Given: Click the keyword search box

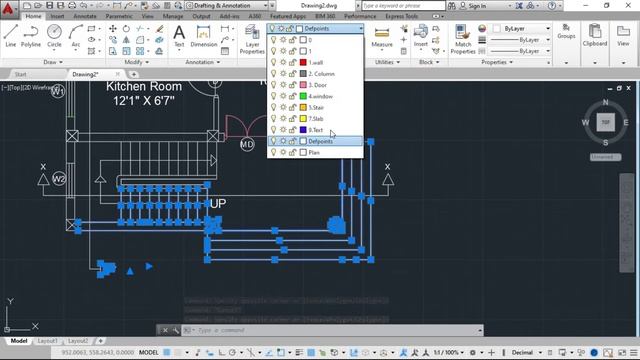Looking at the screenshot, I should pyautogui.click(x=403, y=6).
